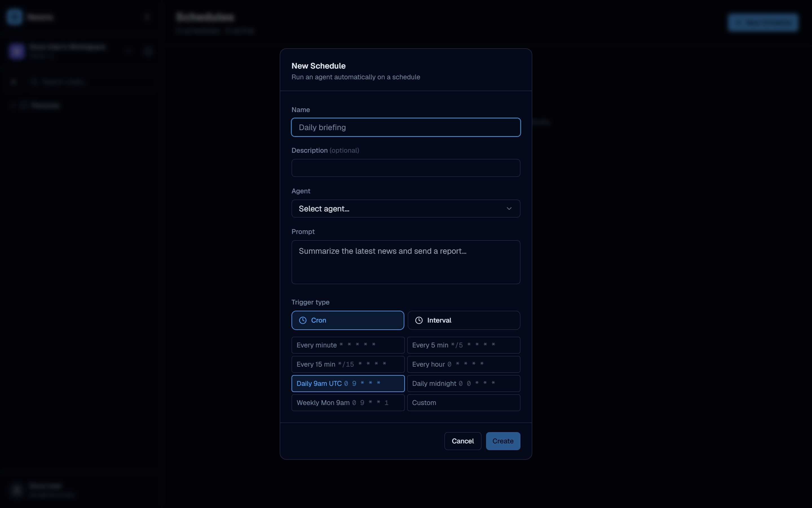
Task: Choose the Every 5 min cron preset
Action: (x=464, y=345)
